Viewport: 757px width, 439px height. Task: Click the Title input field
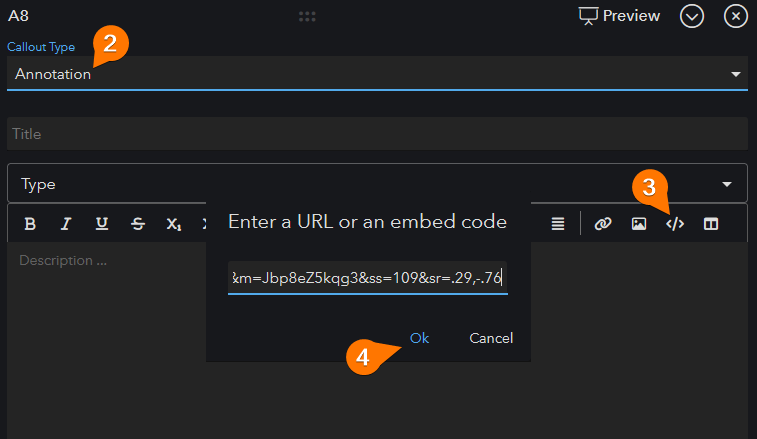[377, 134]
